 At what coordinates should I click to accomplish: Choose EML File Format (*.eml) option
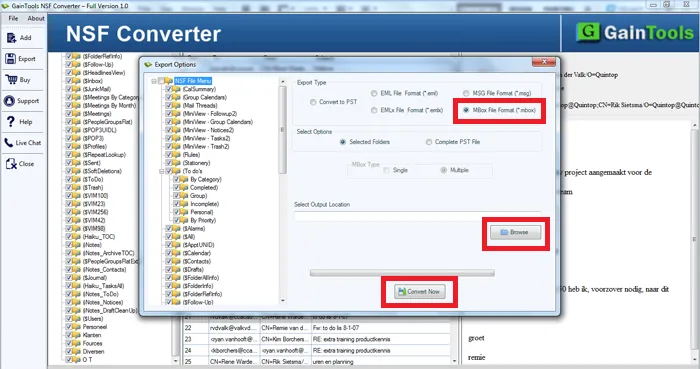click(404, 93)
